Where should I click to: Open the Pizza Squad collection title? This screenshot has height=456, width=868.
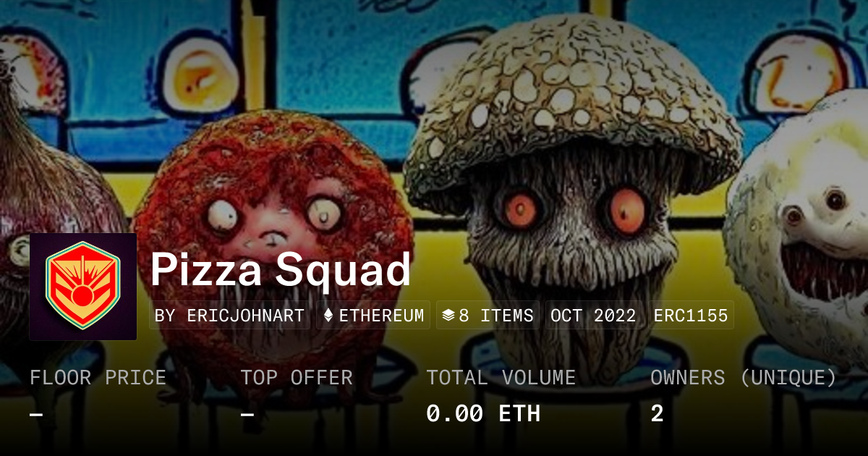tap(281, 269)
